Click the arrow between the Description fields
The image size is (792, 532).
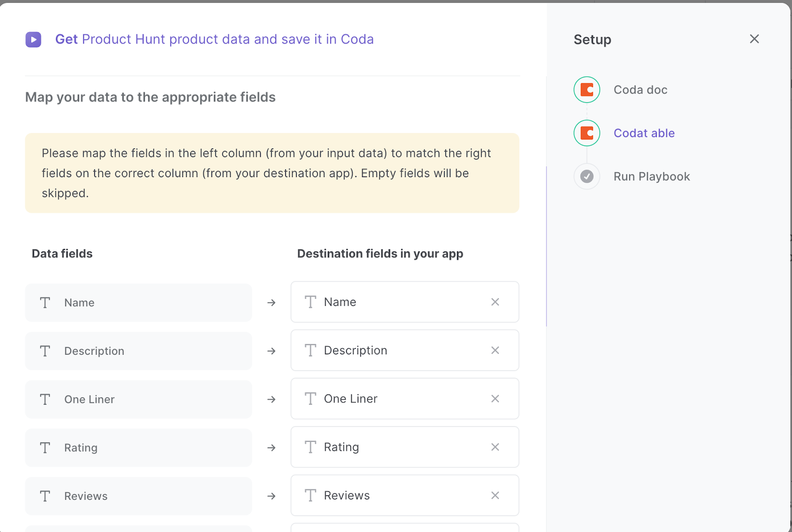[x=271, y=351]
